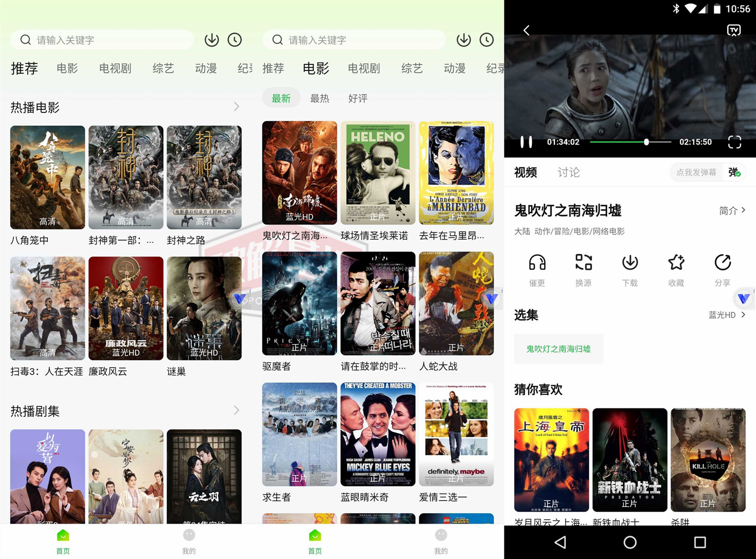This screenshot has height=559, width=756.
Task: Open 封神之路 movie poster
Action: tap(204, 177)
